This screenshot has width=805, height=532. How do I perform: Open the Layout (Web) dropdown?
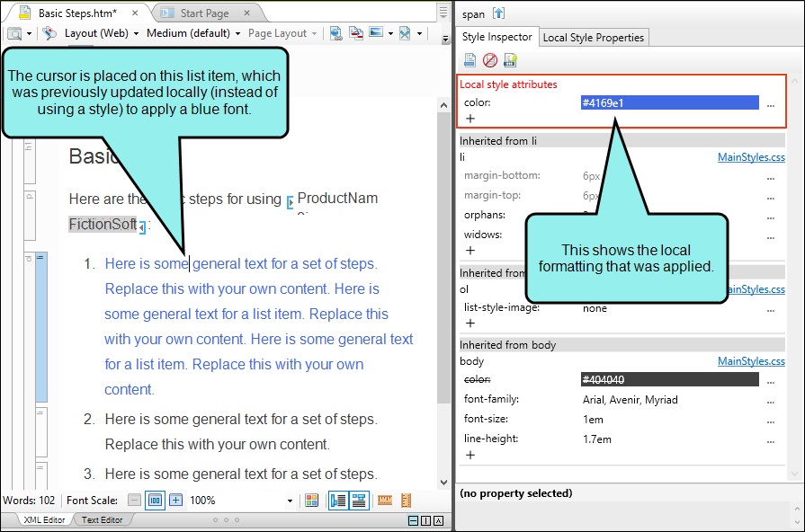tap(102, 33)
